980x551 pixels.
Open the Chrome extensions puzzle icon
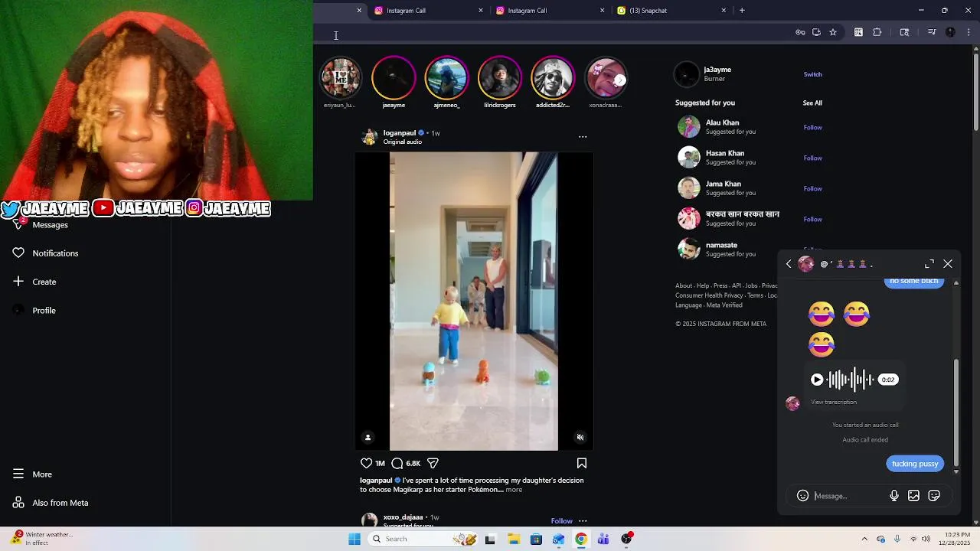coord(877,32)
